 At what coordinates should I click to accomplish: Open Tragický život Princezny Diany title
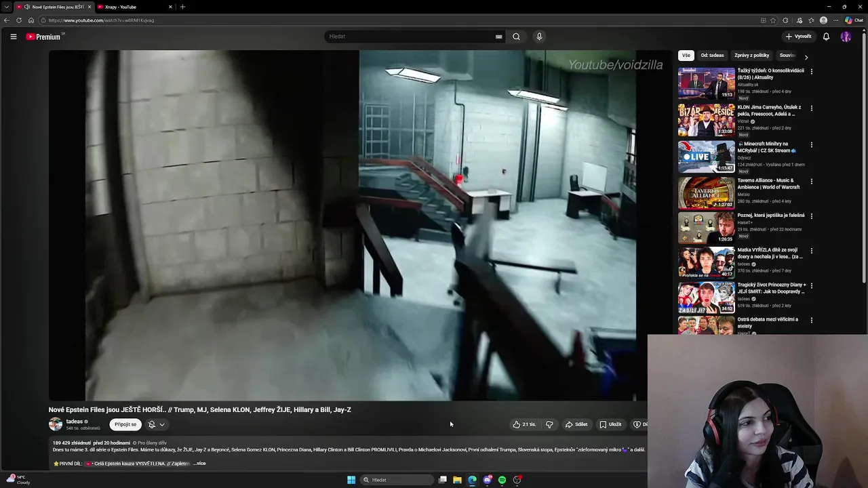[x=771, y=288]
